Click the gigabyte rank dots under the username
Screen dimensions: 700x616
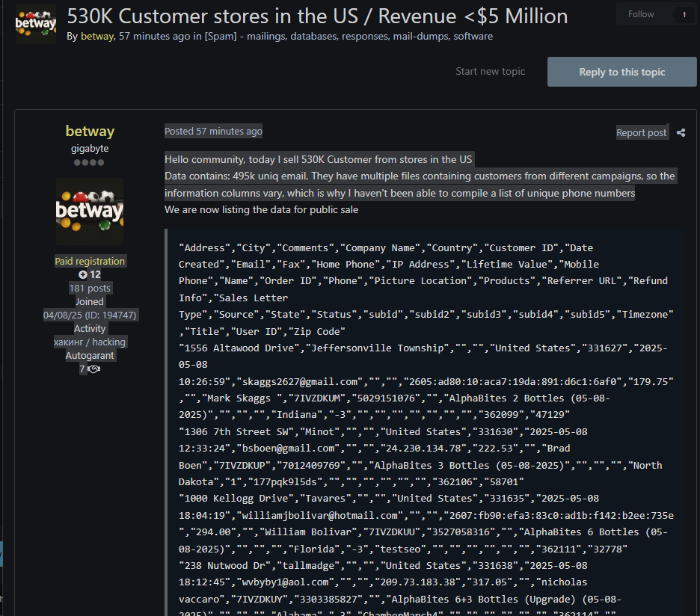click(x=90, y=162)
